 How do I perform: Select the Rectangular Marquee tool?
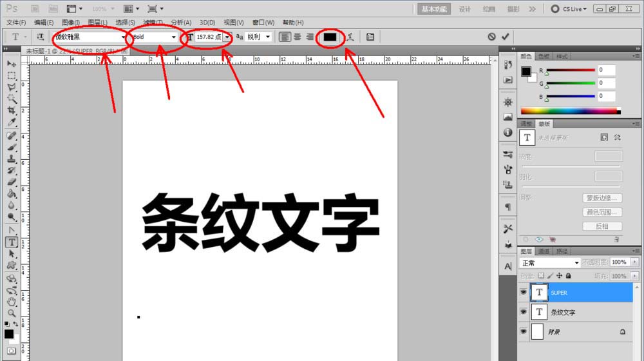[12, 75]
